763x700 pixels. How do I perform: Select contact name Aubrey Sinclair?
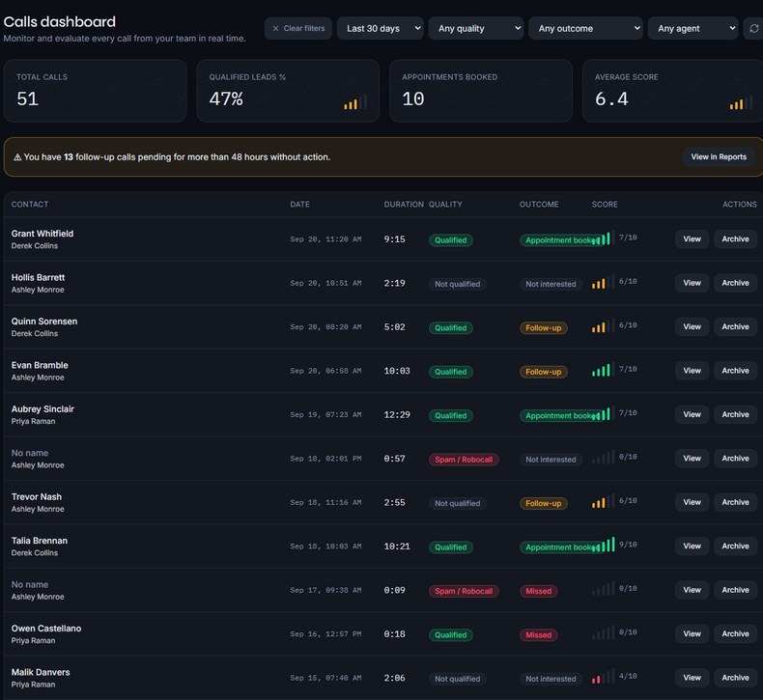pyautogui.click(x=42, y=409)
